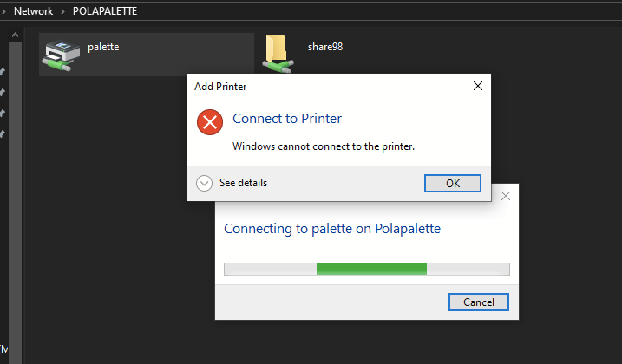The width and height of the screenshot is (622, 364).
Task: Click the third pin icon in sidebar
Action: [x=3, y=113]
